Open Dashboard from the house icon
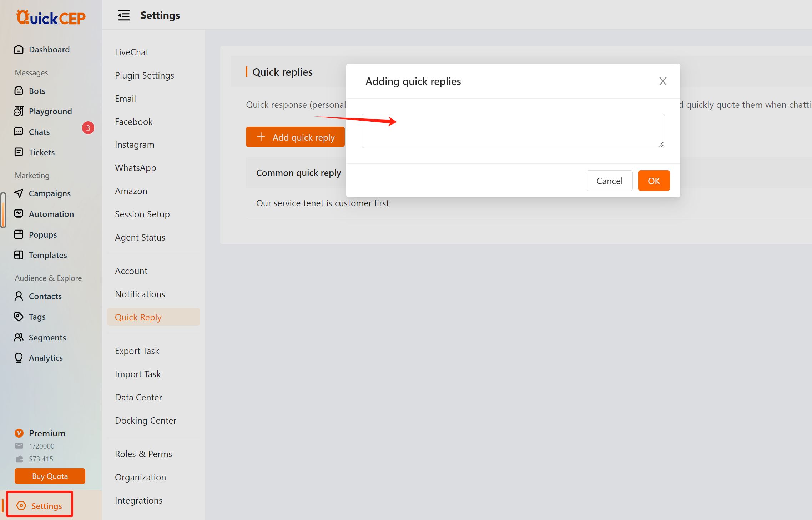The width and height of the screenshot is (812, 520). point(19,50)
